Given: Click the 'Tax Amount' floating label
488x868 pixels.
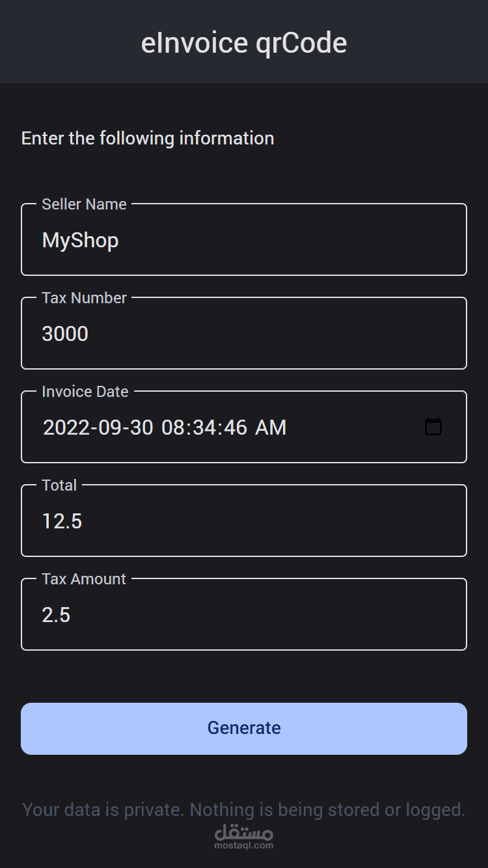Looking at the screenshot, I should click(84, 579).
